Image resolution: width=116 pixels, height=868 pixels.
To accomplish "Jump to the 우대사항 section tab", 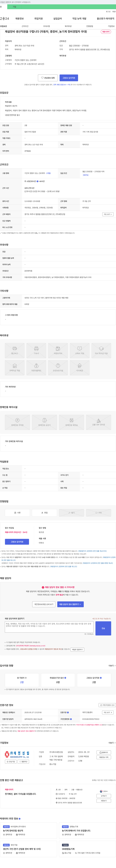I will tap(47, 26).
